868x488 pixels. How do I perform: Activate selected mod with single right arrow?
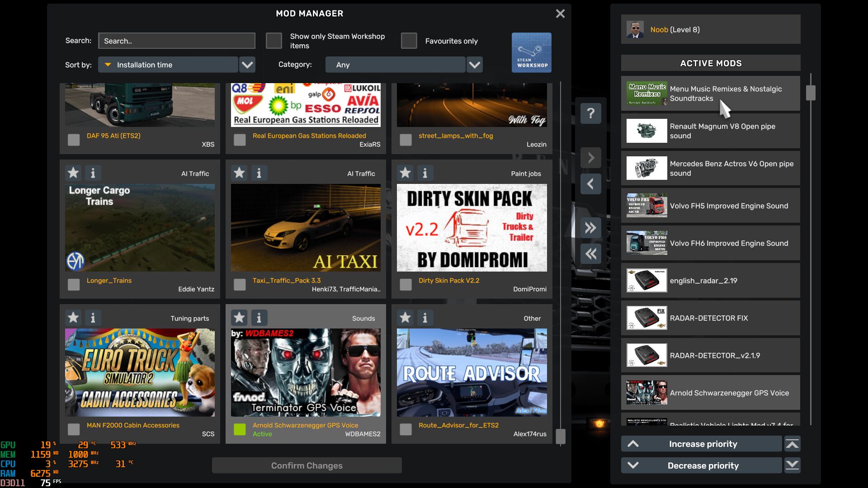[590, 158]
